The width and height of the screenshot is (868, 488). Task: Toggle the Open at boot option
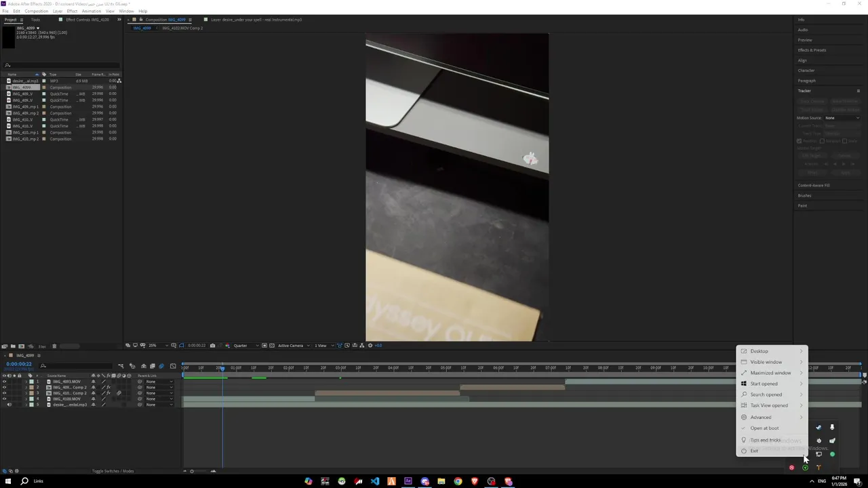pos(772,428)
